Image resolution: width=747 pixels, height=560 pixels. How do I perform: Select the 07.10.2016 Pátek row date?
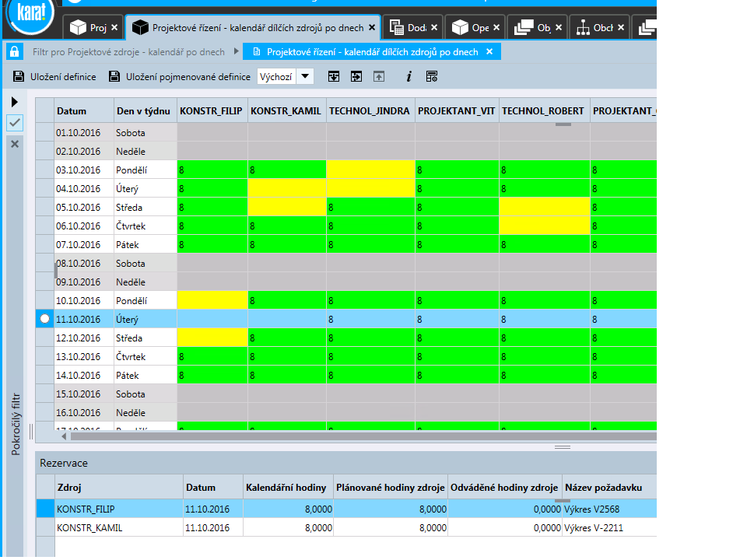pyautogui.click(x=84, y=243)
